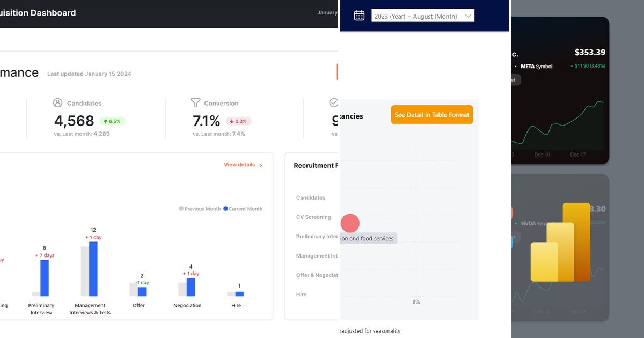Open the View details link
This screenshot has width=644, height=338.
point(239,165)
